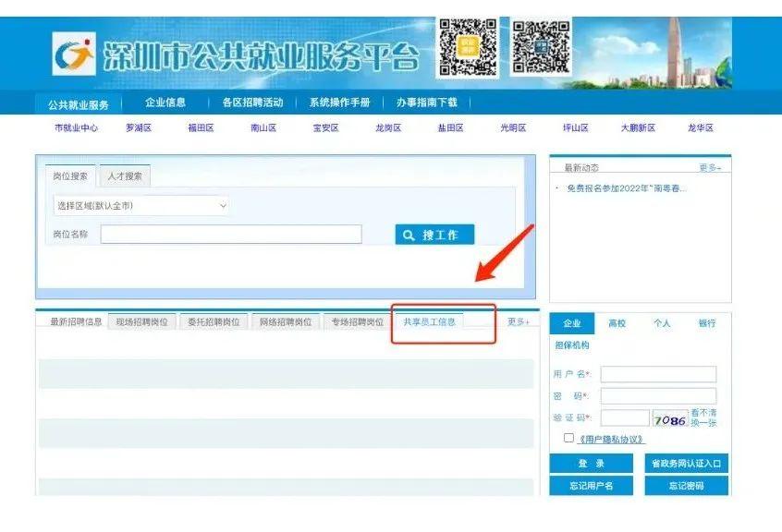The image size is (782, 532).
Task: Open the 选择区域 region dropdown
Action: click(x=141, y=206)
